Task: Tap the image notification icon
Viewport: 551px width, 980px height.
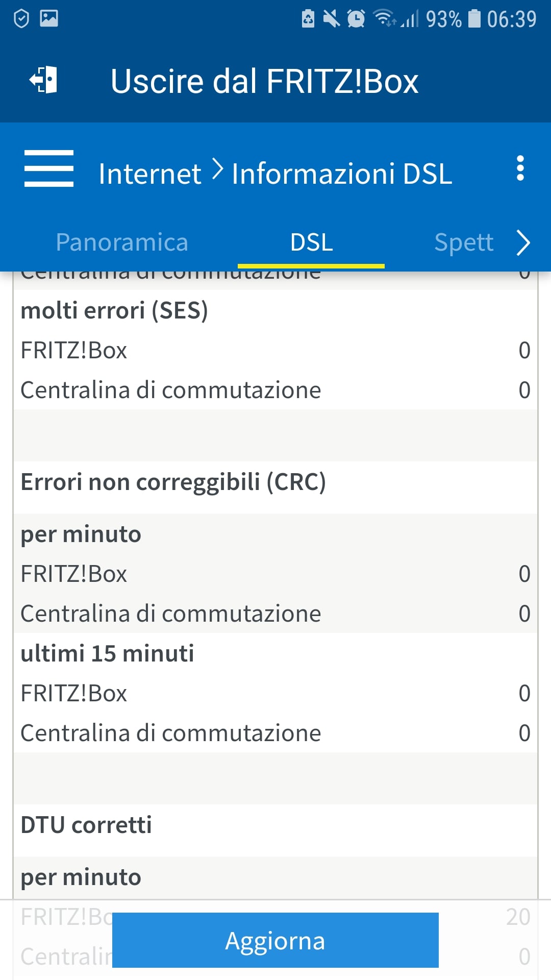Action: coord(49,18)
